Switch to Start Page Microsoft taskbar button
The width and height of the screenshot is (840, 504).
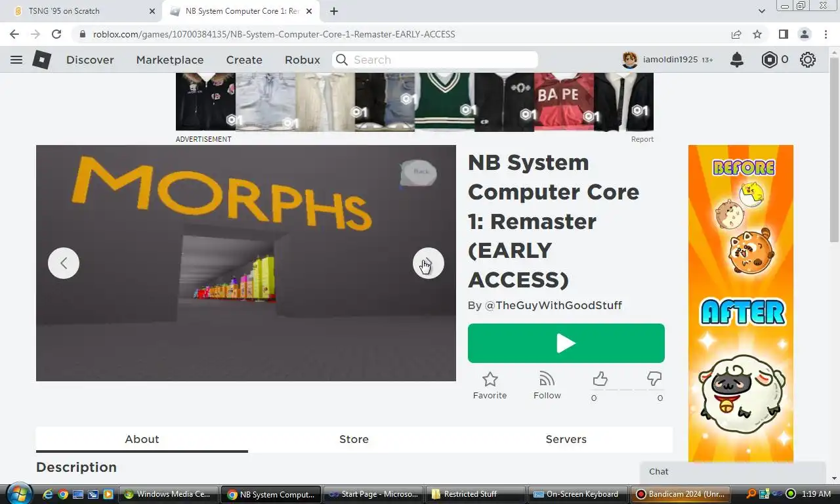[x=373, y=494]
